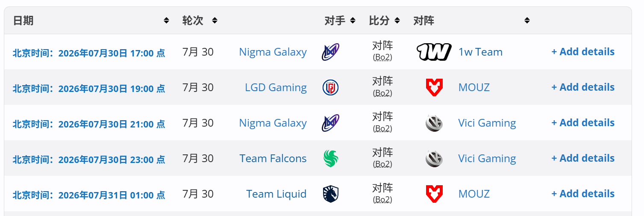644x216 pixels.
Task: Click the Team Falcons green logo
Action: [x=331, y=159]
